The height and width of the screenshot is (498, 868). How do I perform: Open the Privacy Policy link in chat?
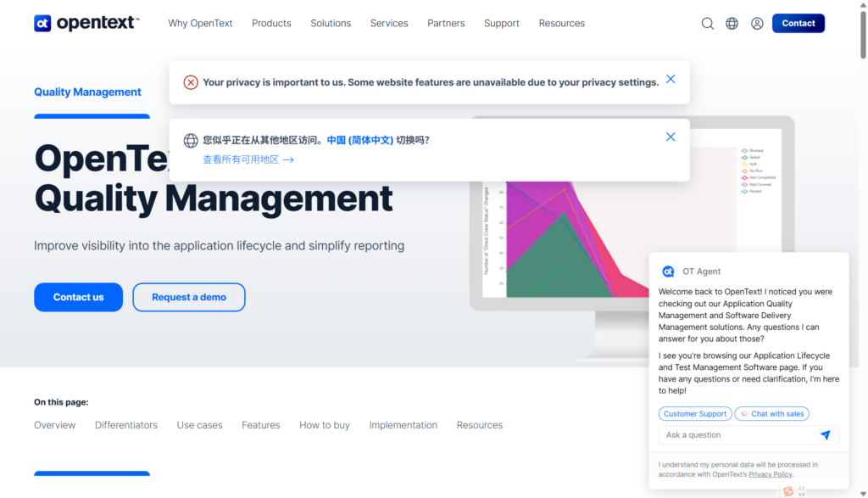coord(770,474)
